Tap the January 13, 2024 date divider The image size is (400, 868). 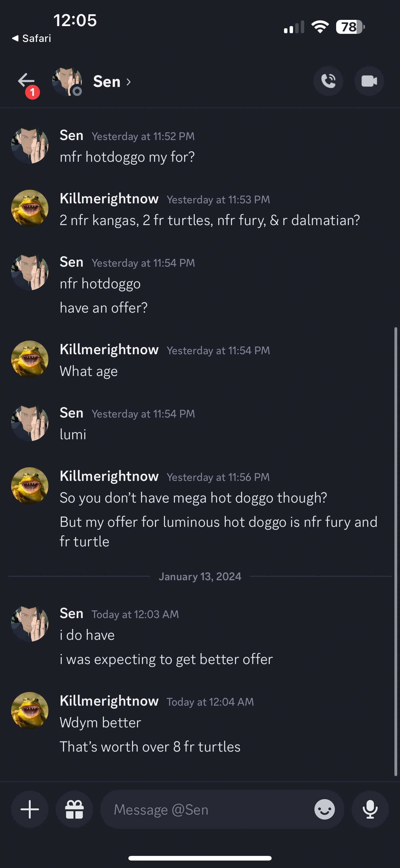point(200,576)
